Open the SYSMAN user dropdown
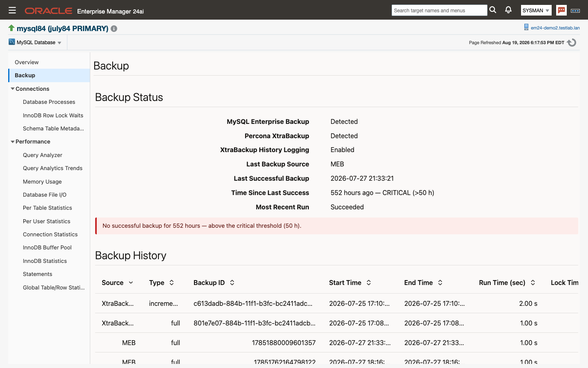Image resolution: width=588 pixels, height=368 pixels. click(x=536, y=10)
